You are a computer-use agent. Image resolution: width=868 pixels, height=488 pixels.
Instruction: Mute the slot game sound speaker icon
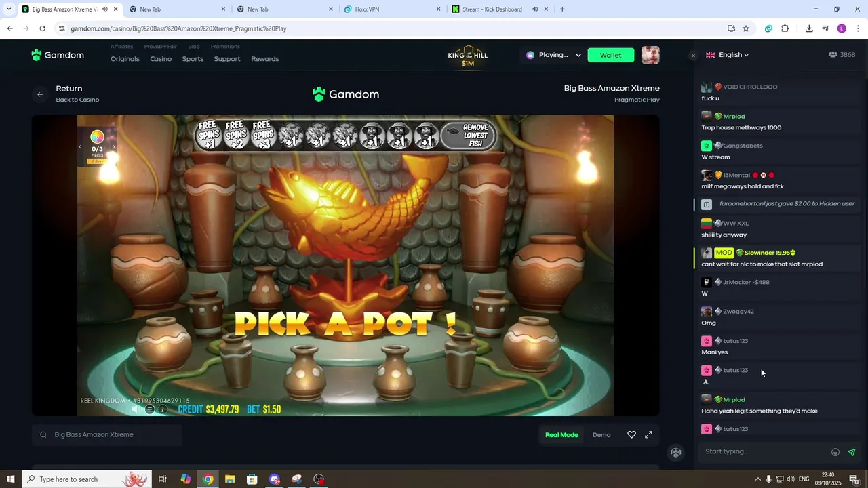[x=136, y=409]
